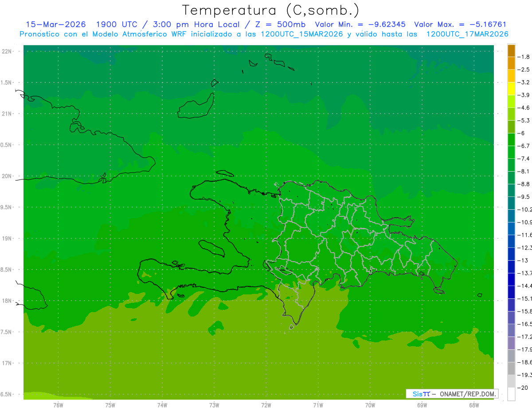532x411 pixels.
Task: Click the '70W' longitude axis label
Action: coord(370,405)
